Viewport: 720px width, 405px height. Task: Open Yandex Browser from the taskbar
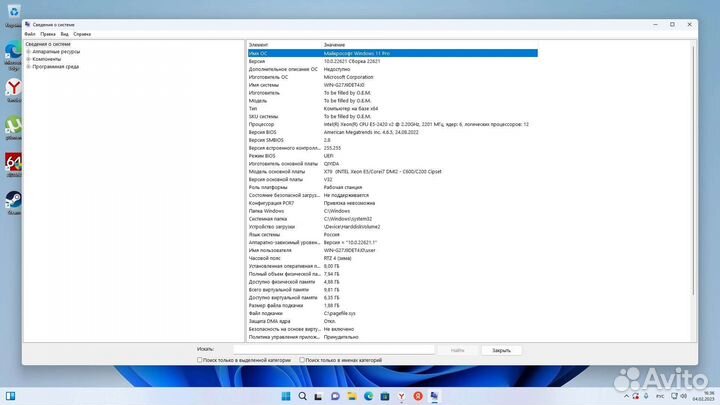coord(401,396)
